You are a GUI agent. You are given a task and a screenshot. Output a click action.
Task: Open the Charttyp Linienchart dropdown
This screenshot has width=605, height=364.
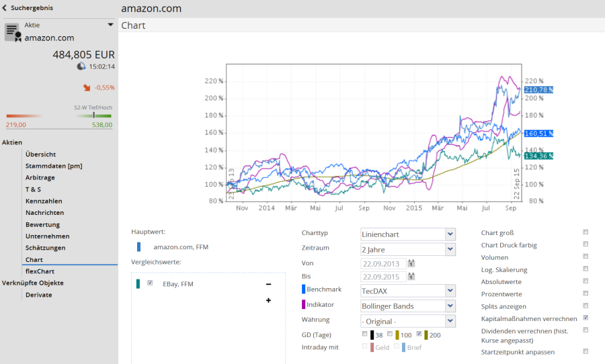[x=408, y=234]
